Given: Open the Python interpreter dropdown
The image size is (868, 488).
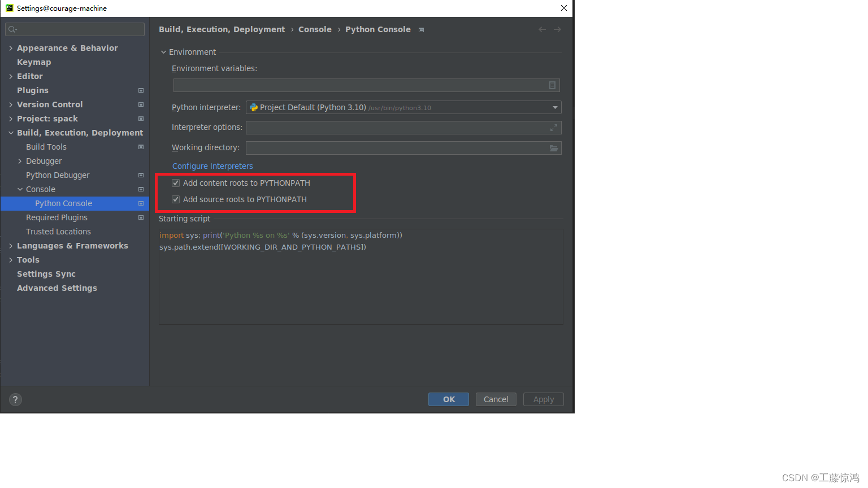Looking at the screenshot, I should pos(554,107).
